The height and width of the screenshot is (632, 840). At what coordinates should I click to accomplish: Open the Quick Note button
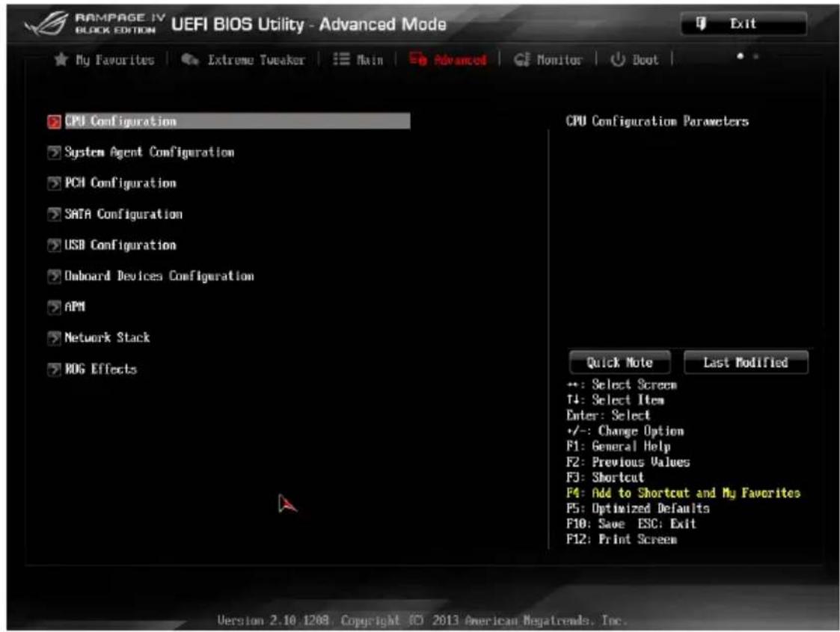point(620,363)
